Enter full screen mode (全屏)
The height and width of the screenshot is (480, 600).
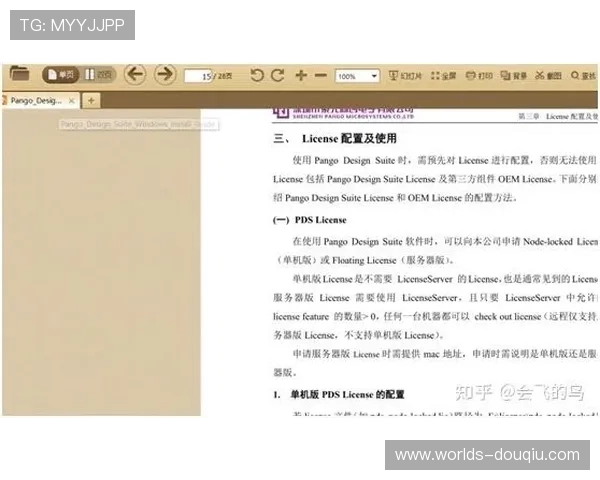[443, 76]
